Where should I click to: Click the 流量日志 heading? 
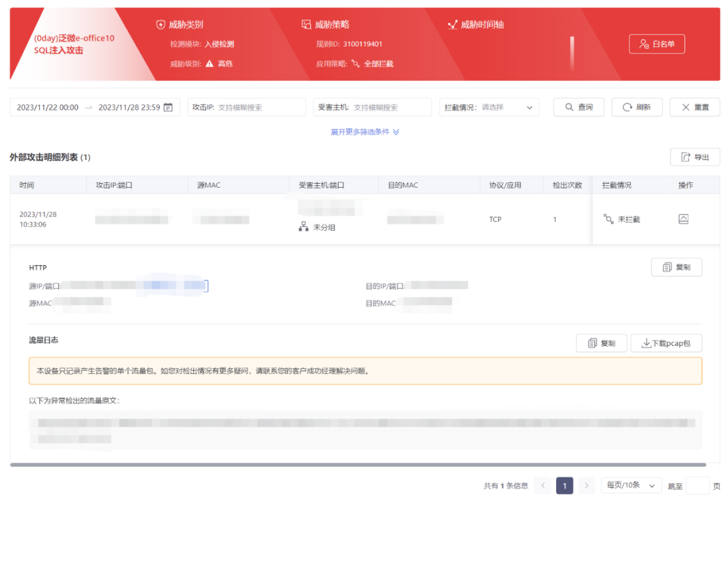coord(44,340)
